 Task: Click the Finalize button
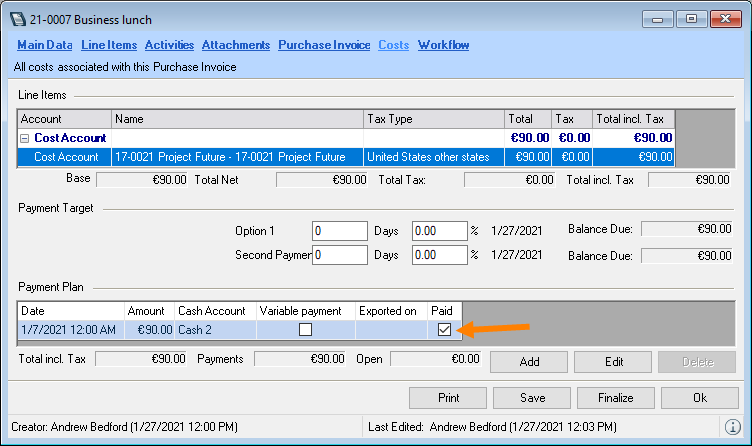click(616, 397)
